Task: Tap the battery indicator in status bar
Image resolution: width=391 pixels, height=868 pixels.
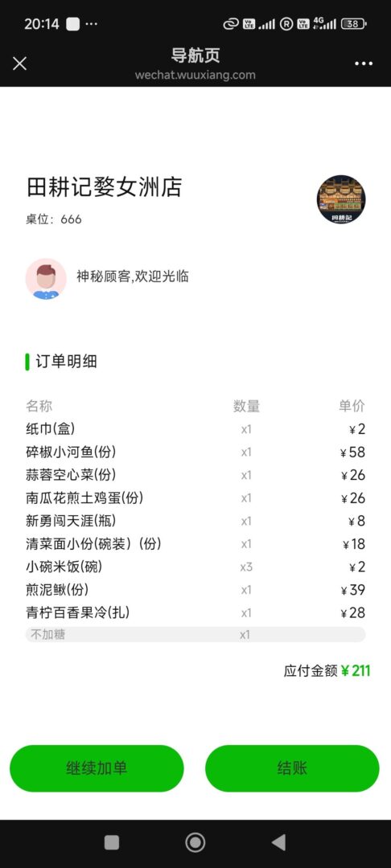Action: pyautogui.click(x=353, y=24)
